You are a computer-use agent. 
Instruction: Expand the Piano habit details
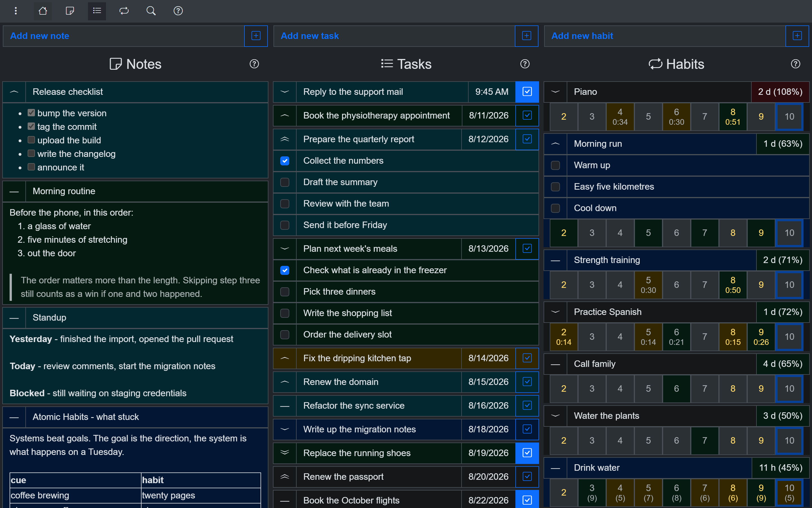(555, 92)
